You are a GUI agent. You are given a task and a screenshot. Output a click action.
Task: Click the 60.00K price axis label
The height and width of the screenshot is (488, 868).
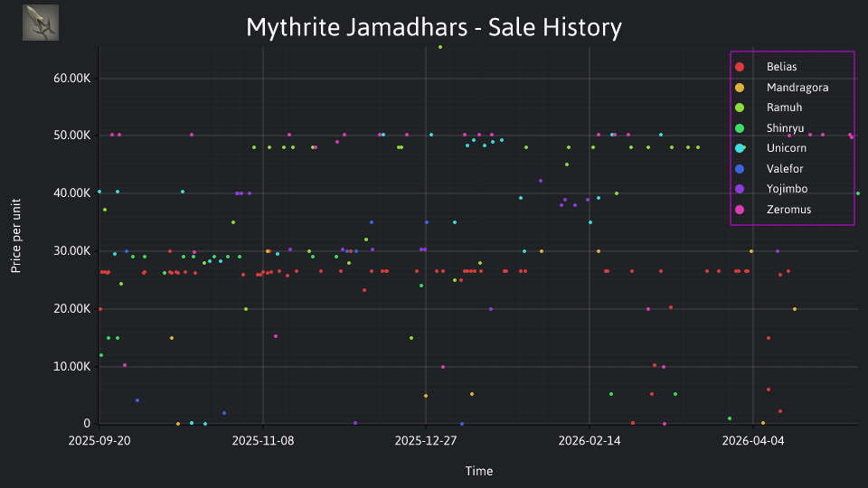pyautogui.click(x=72, y=79)
